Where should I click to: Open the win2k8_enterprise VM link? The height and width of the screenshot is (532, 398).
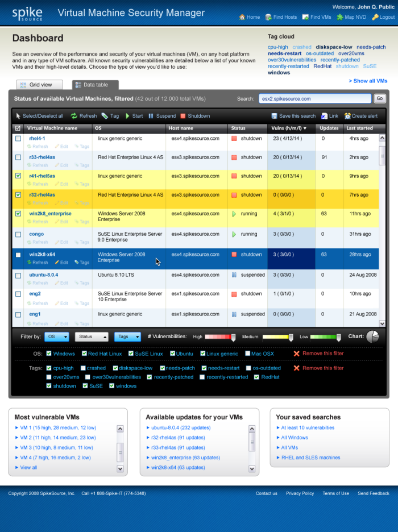point(50,214)
